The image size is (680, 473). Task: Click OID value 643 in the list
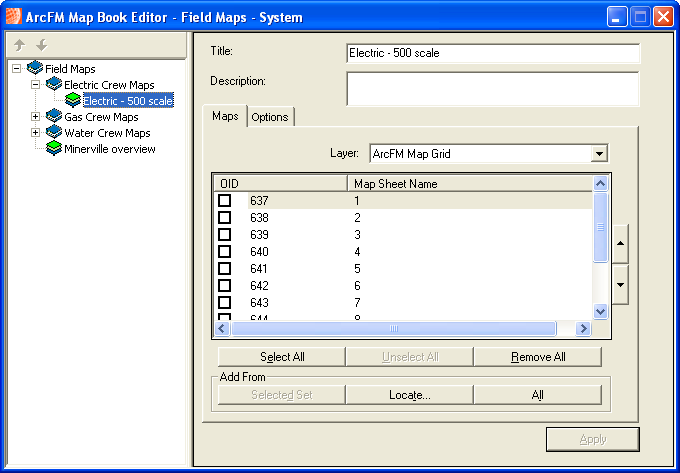(x=259, y=303)
